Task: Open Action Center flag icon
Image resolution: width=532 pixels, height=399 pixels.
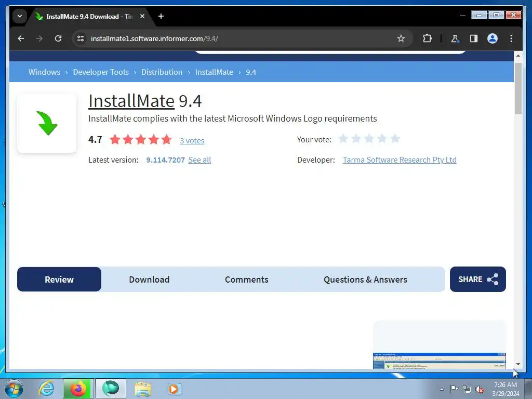Action: pyautogui.click(x=454, y=389)
